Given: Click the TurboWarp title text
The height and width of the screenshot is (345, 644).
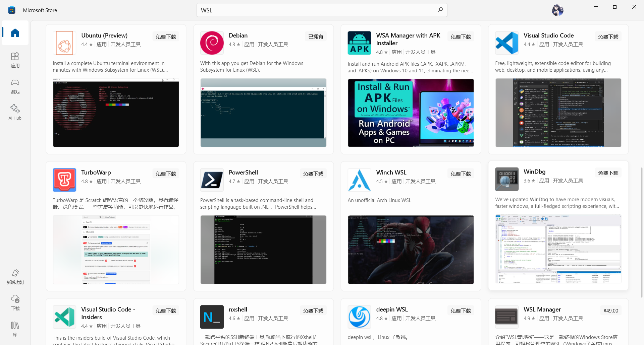Looking at the screenshot, I should [96, 172].
